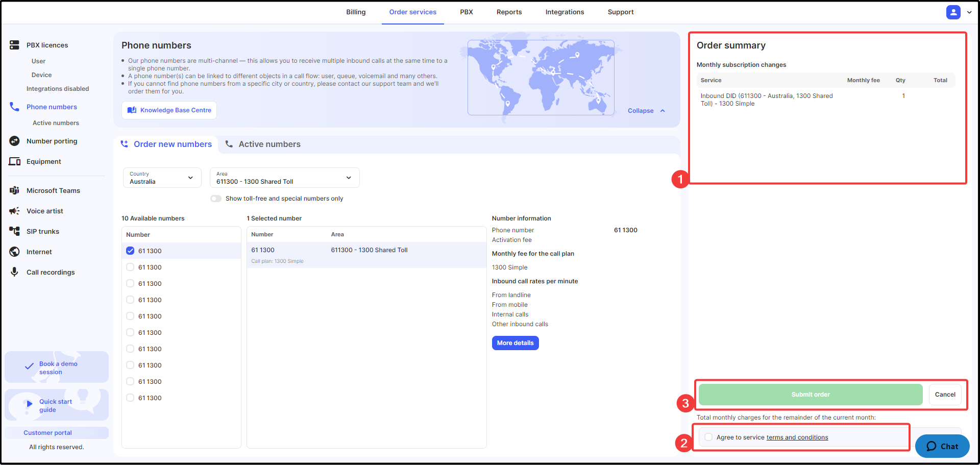Open the Billing top menu
This screenshot has height=465, width=980.
[356, 12]
